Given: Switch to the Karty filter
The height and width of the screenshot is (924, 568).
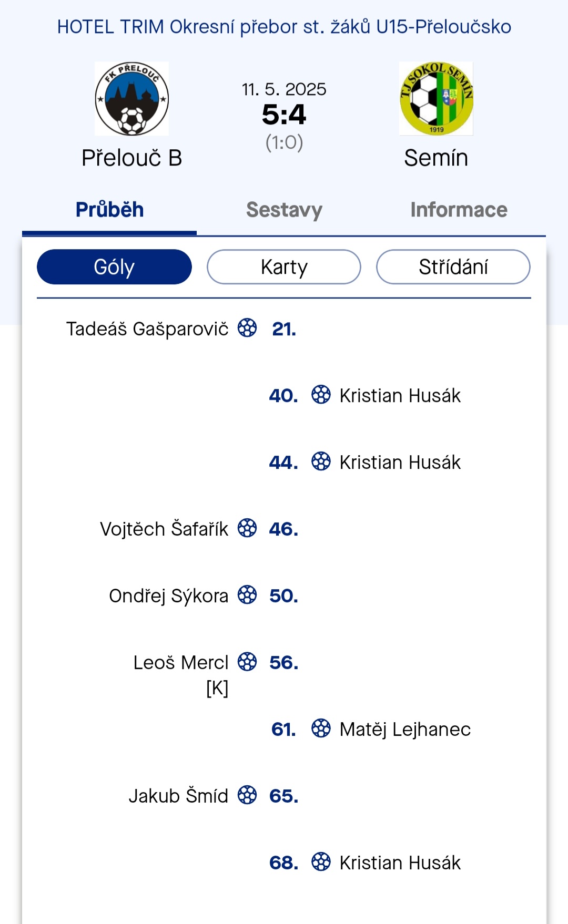Looking at the screenshot, I should click(x=284, y=267).
